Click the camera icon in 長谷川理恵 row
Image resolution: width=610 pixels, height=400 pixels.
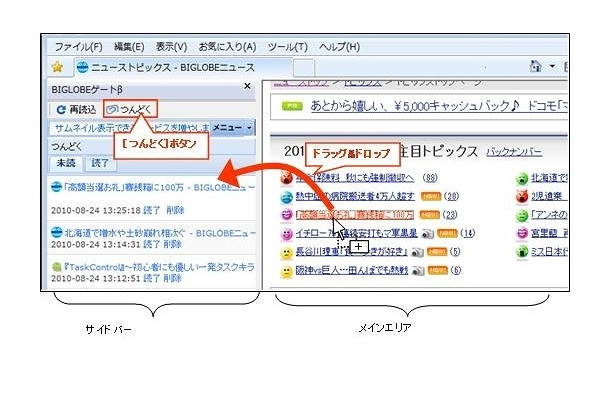[x=417, y=252]
